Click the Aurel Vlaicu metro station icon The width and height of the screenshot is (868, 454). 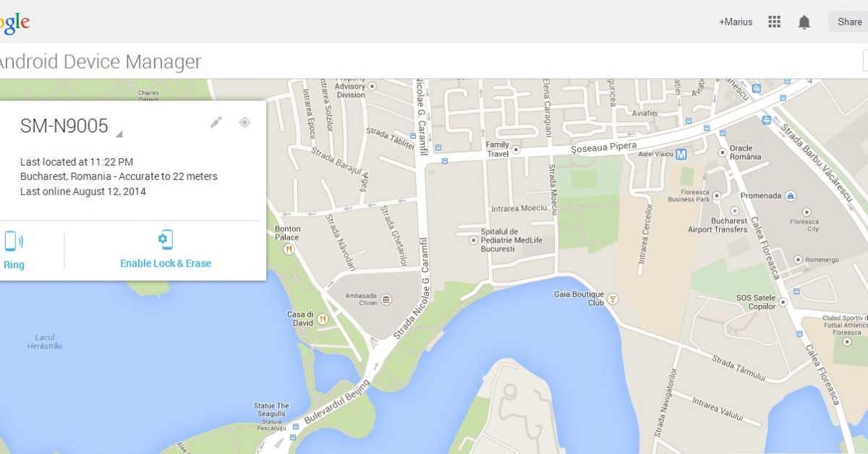coord(681,153)
